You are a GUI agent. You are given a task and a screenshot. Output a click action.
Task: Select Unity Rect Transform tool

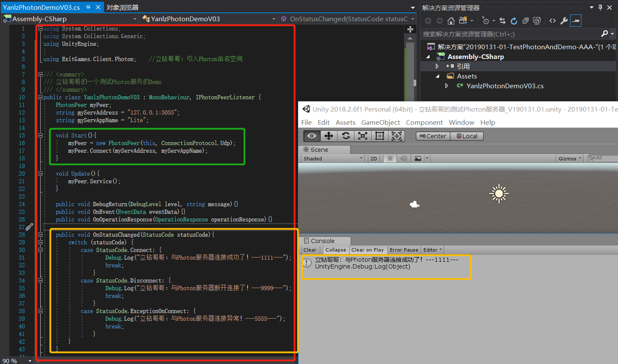pos(380,136)
